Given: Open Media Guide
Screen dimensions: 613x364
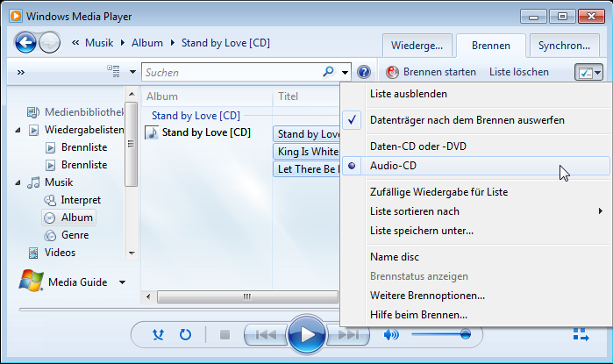Looking at the screenshot, I should point(78,282).
